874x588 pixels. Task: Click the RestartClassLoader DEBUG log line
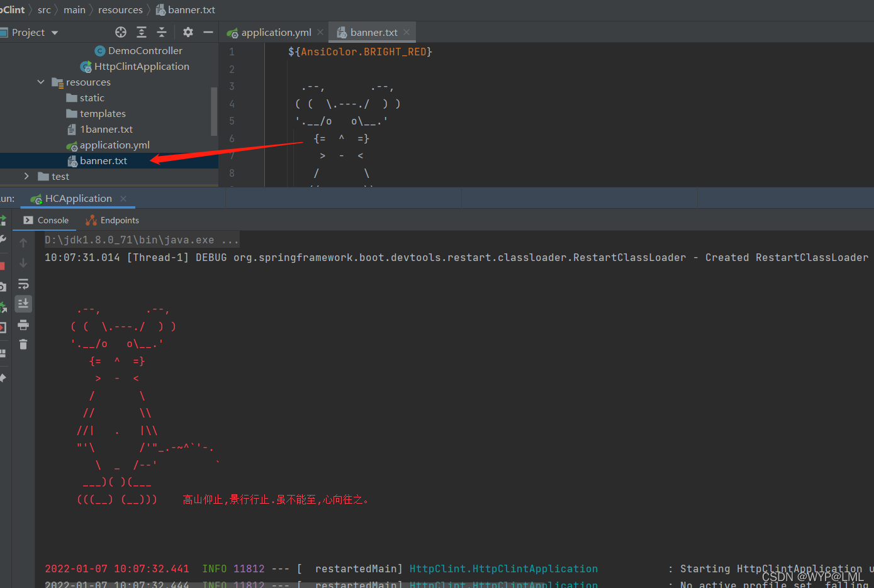tap(456, 257)
